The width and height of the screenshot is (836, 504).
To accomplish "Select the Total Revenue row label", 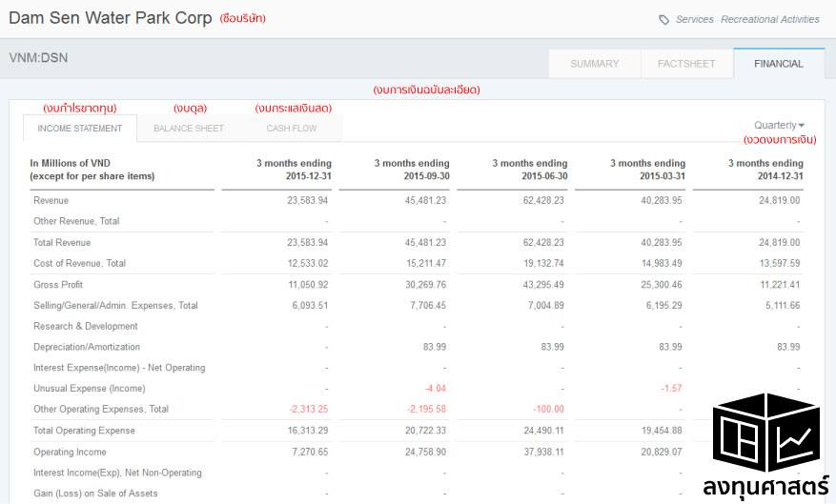I will point(62,242).
